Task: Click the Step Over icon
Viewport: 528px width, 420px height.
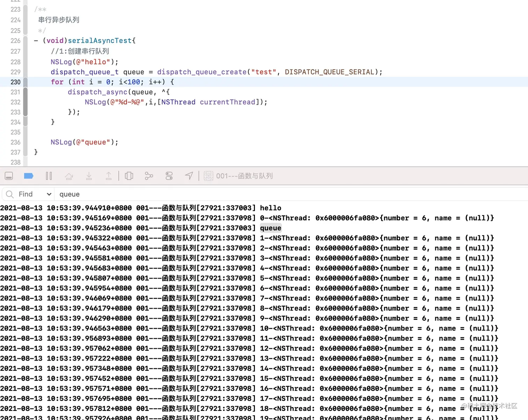Action: point(69,176)
